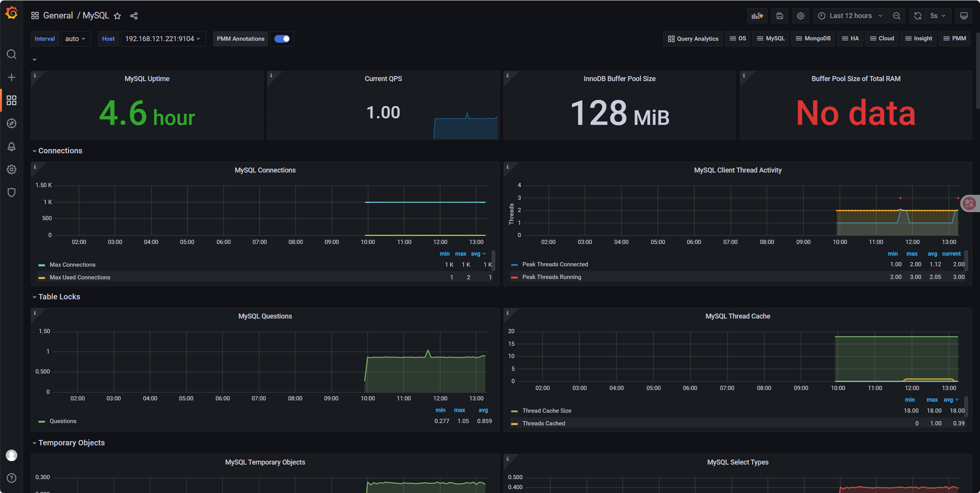Toggle Peak Threads Running series
980x493 pixels.
(x=551, y=277)
